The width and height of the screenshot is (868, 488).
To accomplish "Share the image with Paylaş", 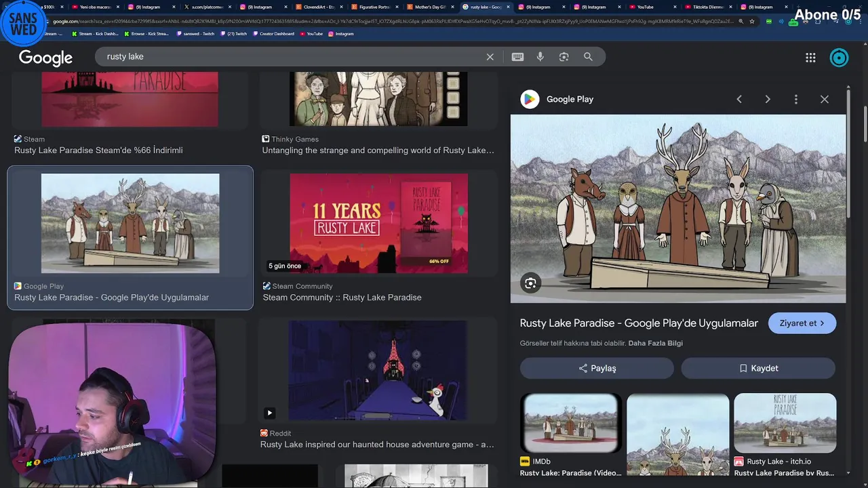I will pyautogui.click(x=597, y=368).
